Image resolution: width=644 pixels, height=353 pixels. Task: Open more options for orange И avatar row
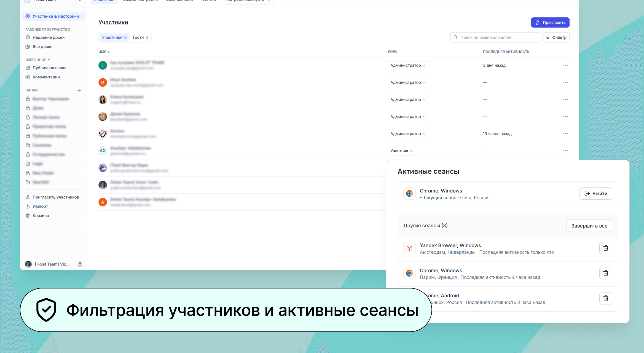(x=565, y=82)
